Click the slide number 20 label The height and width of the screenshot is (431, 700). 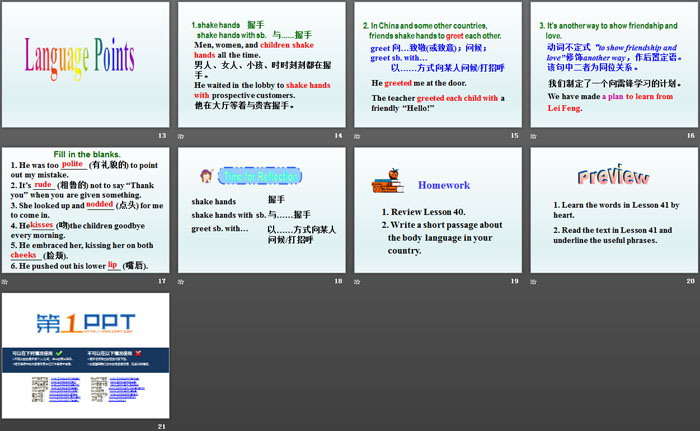[x=690, y=282]
